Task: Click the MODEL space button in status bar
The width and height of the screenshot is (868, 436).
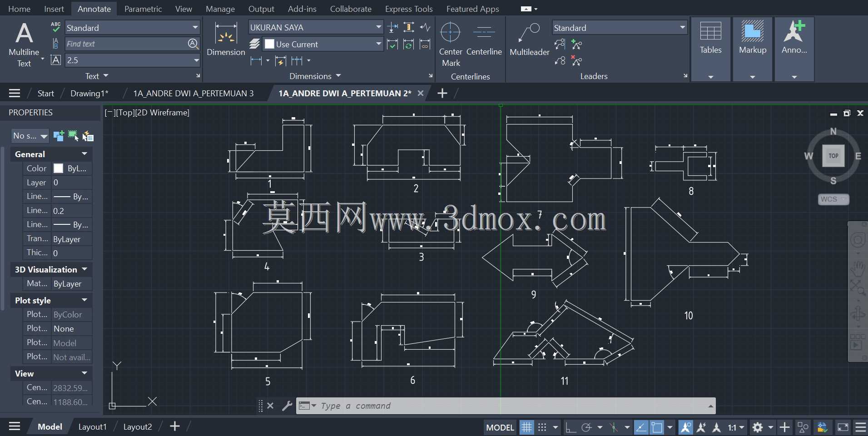Action: click(x=500, y=427)
